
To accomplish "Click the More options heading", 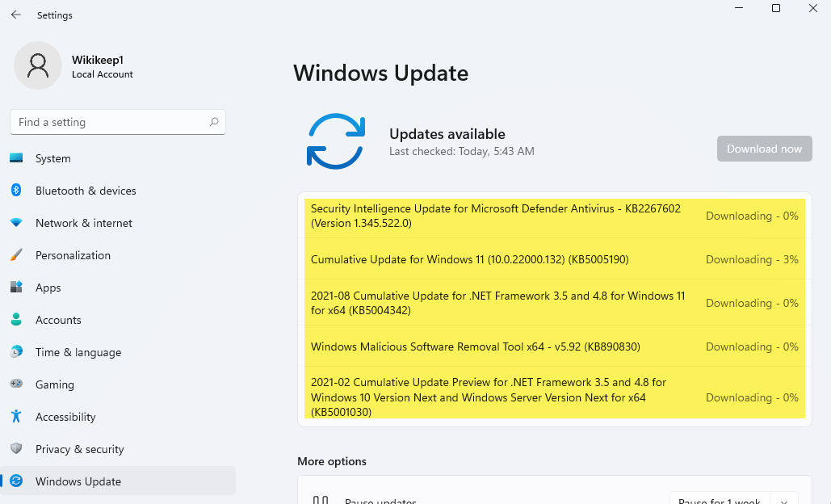I will pyautogui.click(x=332, y=461).
